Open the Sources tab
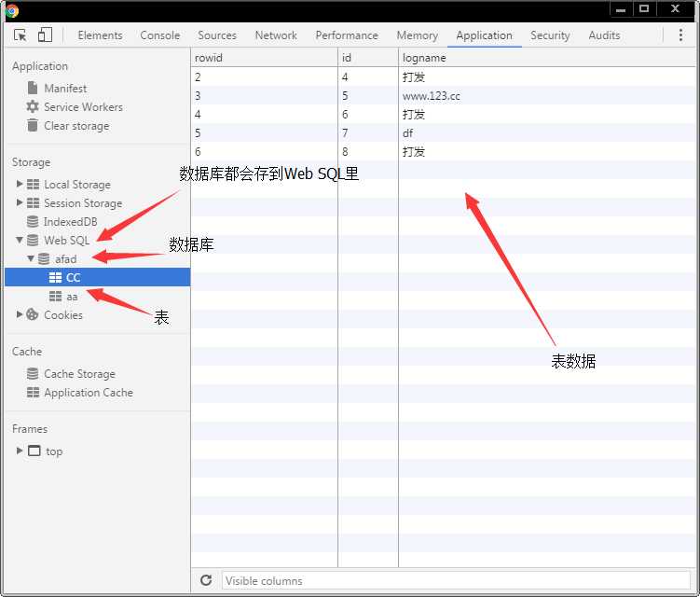 click(217, 35)
